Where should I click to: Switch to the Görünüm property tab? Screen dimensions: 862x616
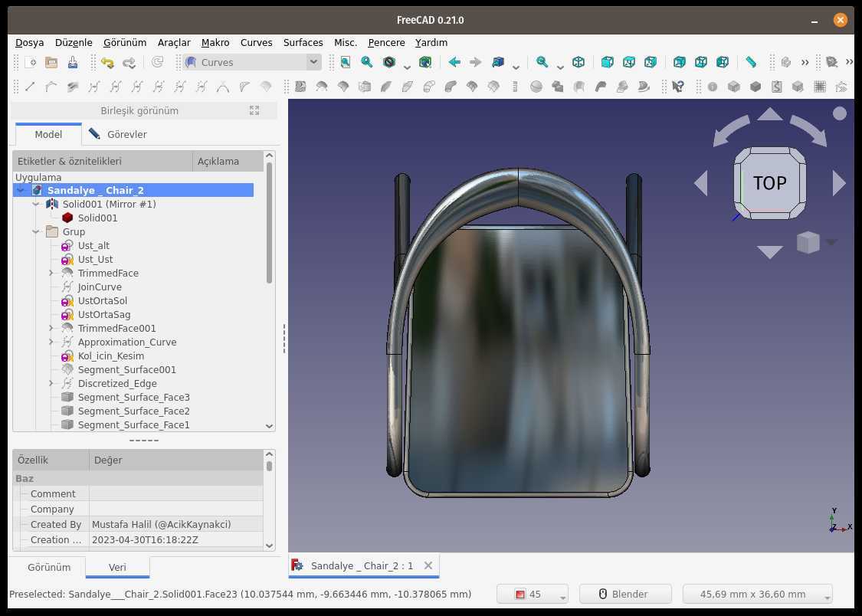(49, 567)
